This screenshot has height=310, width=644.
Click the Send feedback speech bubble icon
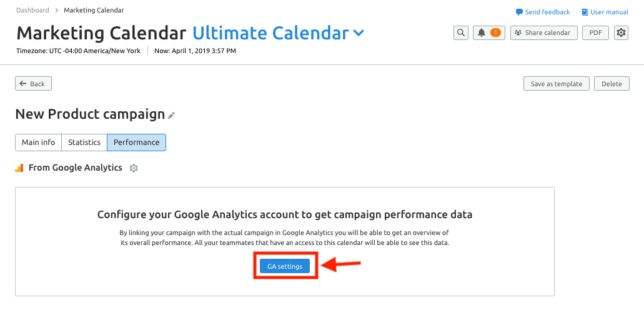coord(519,12)
